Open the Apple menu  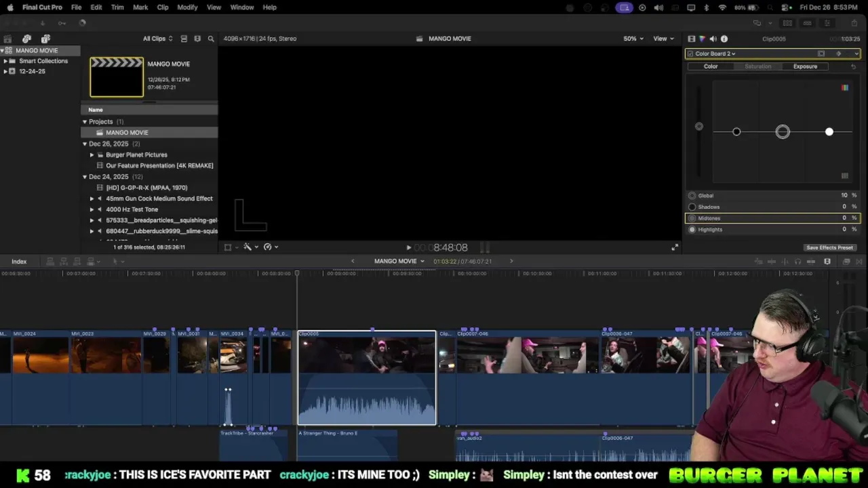click(x=9, y=7)
